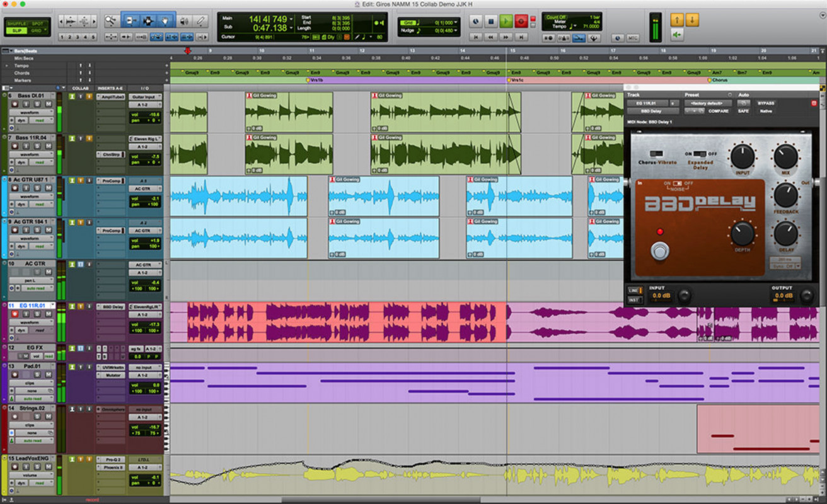Viewport: 827px width, 504px height.
Task: Select the Zoomer tool
Action: click(110, 20)
